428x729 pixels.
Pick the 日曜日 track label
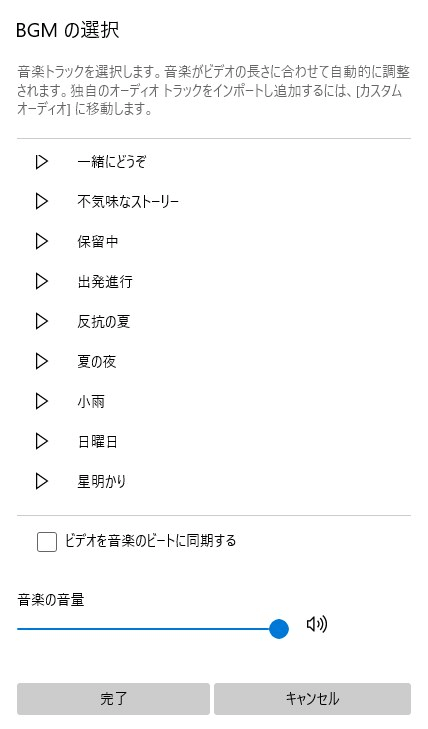click(98, 441)
